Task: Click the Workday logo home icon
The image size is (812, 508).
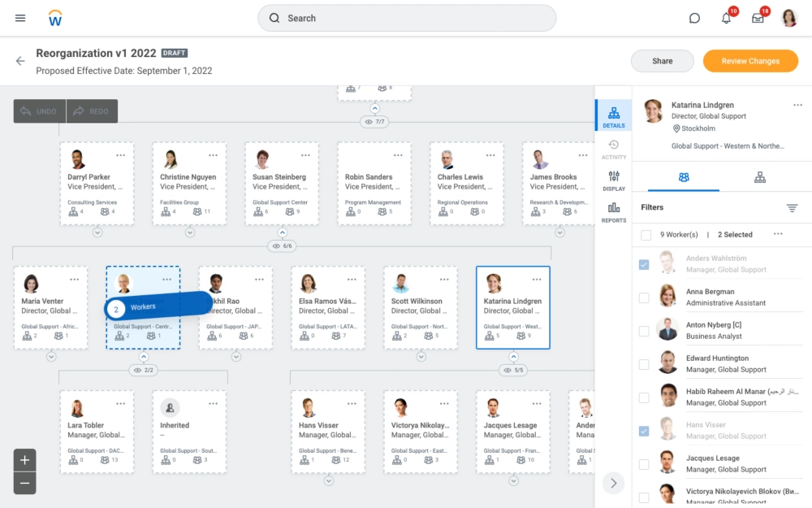Action: [x=55, y=18]
